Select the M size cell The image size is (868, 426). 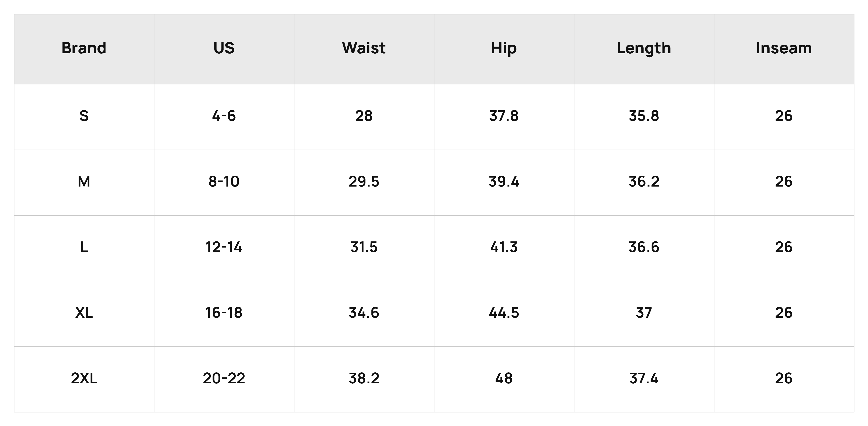click(84, 183)
